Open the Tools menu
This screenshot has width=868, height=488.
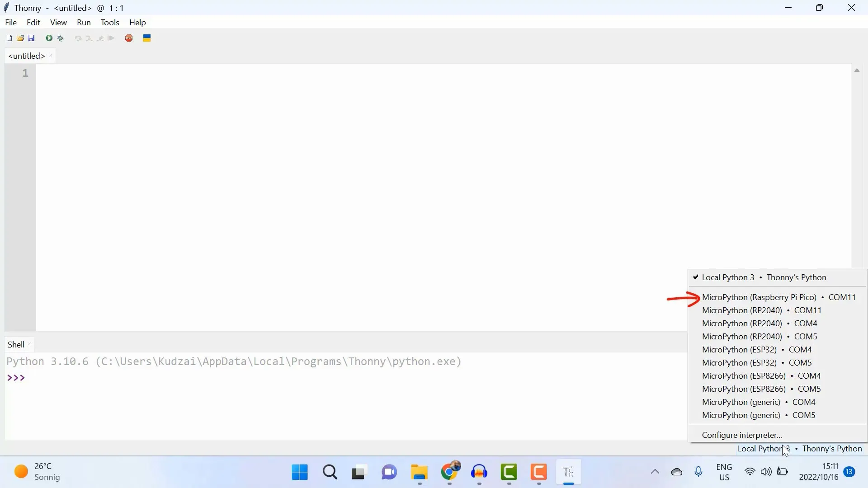(110, 23)
